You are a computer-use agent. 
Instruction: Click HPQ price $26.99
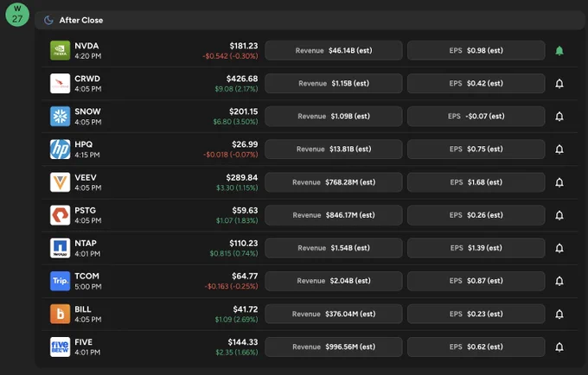click(x=245, y=144)
